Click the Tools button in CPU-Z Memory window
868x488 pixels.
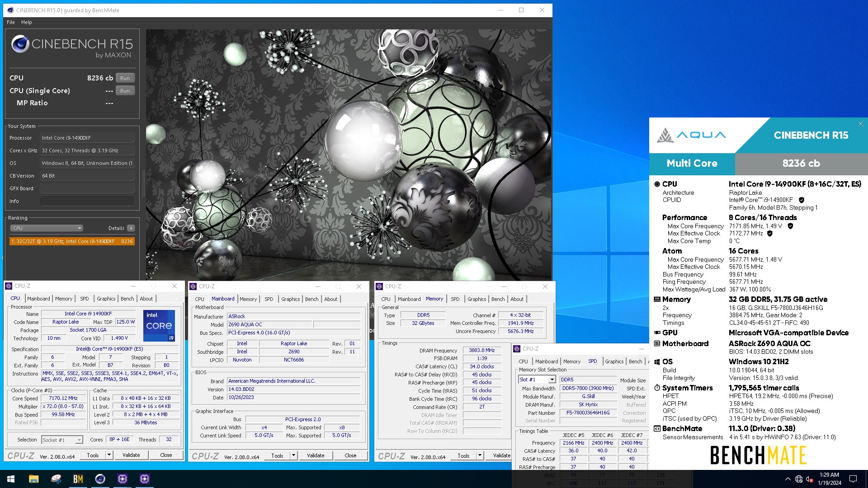pos(463,455)
